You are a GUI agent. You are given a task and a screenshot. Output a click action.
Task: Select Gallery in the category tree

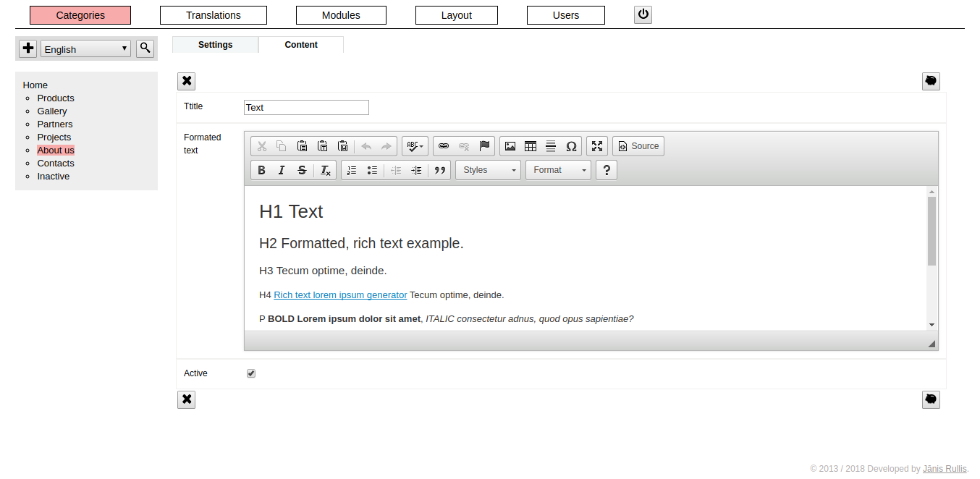pos(52,111)
